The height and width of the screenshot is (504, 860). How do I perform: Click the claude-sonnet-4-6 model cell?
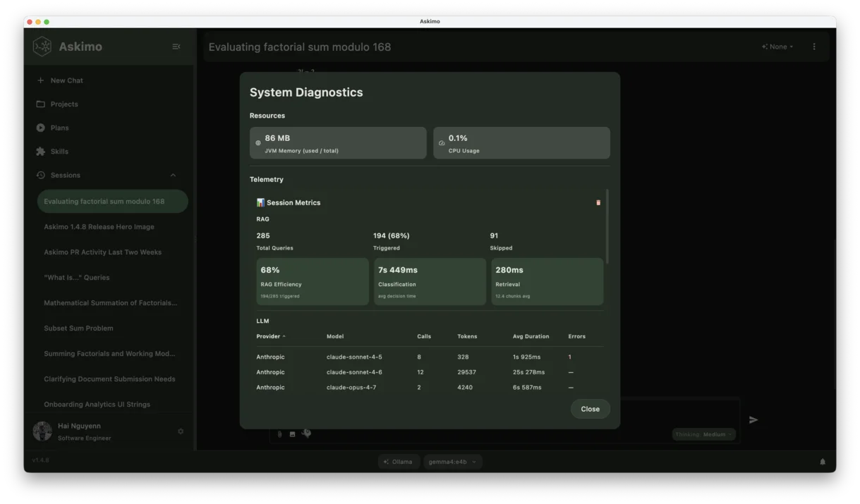[354, 372]
